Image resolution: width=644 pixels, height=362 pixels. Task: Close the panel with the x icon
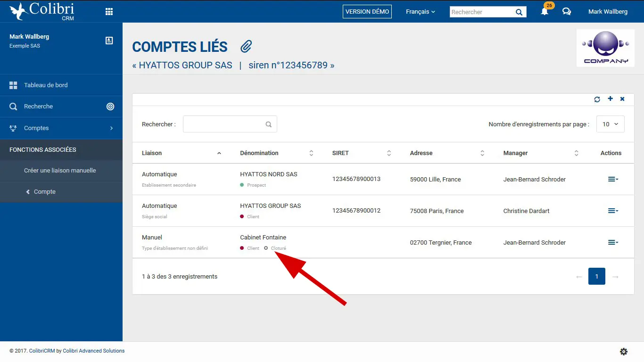click(622, 99)
